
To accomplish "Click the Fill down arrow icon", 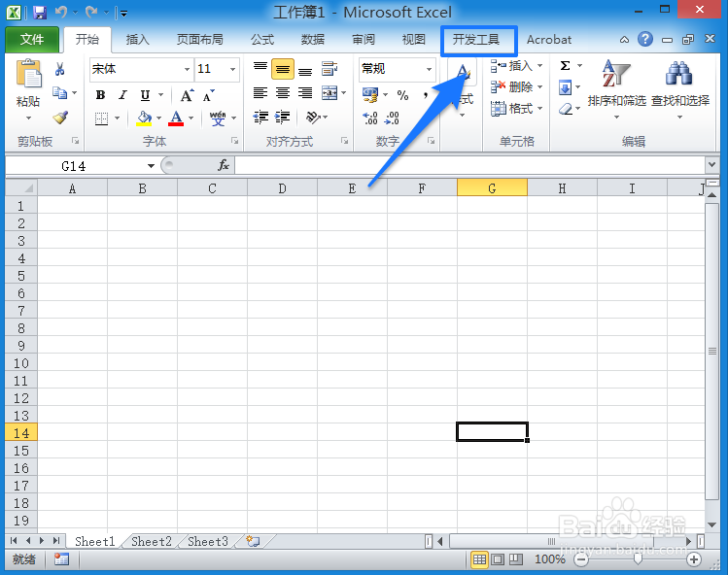I will click(x=565, y=87).
